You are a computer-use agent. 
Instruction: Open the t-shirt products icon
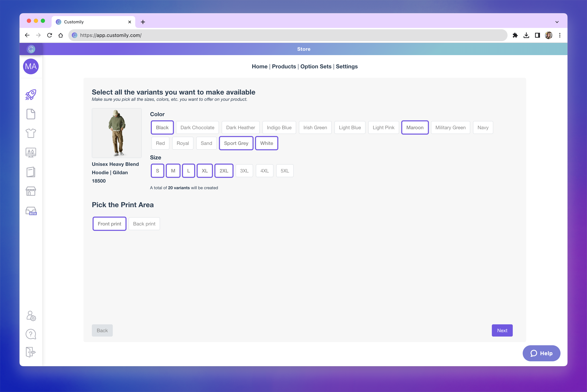[31, 133]
